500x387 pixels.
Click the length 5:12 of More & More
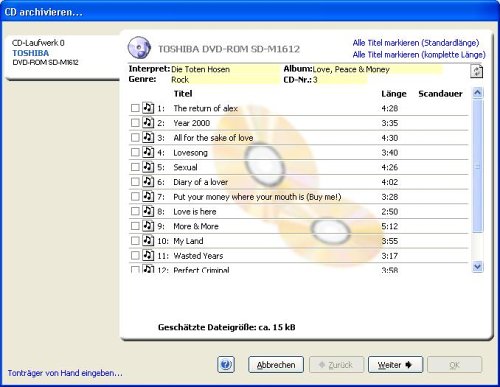click(x=390, y=226)
